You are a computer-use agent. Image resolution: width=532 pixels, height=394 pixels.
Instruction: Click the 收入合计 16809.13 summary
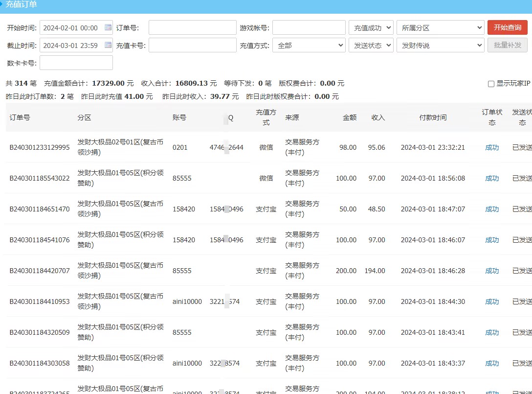pyautogui.click(x=179, y=84)
